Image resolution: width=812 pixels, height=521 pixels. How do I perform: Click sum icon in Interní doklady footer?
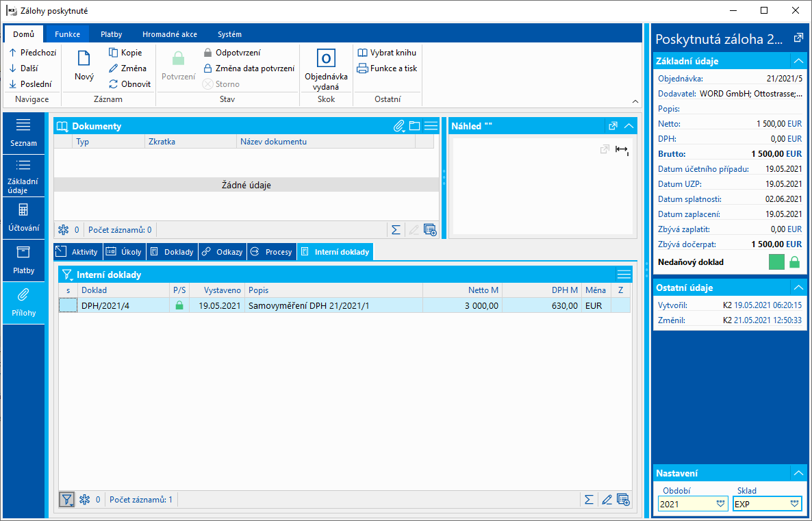tap(588, 500)
